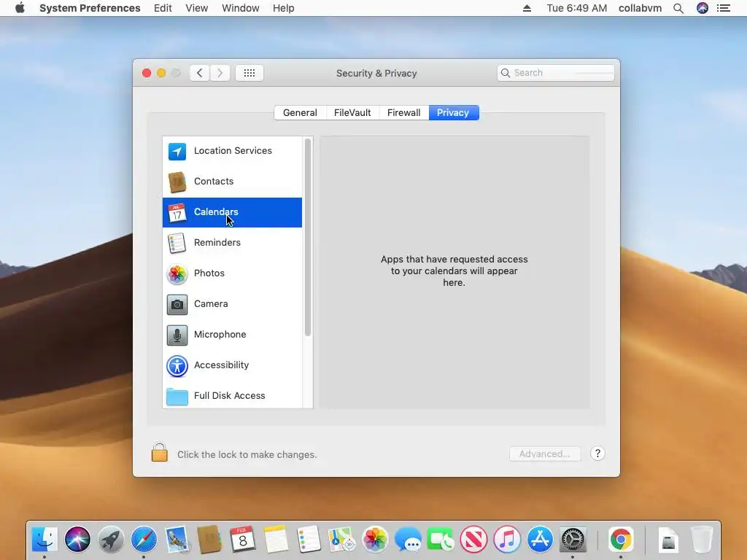Switch to the FileVault tab
This screenshot has width=747, height=560.
click(352, 113)
